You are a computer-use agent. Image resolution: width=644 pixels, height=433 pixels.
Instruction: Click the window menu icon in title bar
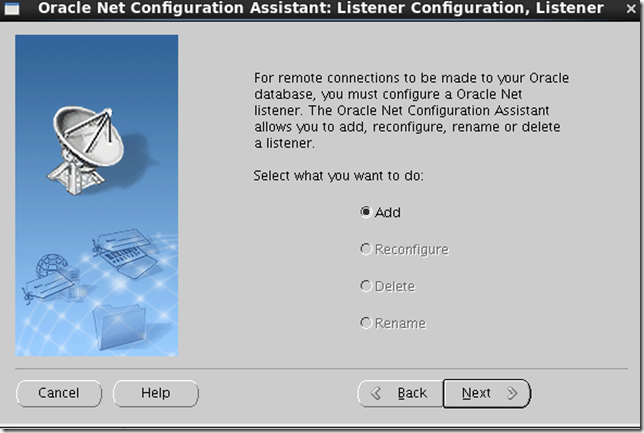12,9
